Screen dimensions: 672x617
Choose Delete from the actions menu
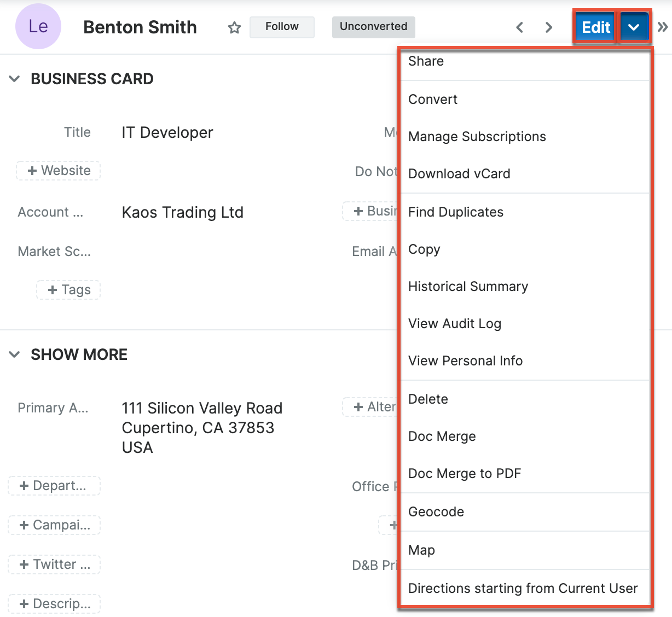428,399
